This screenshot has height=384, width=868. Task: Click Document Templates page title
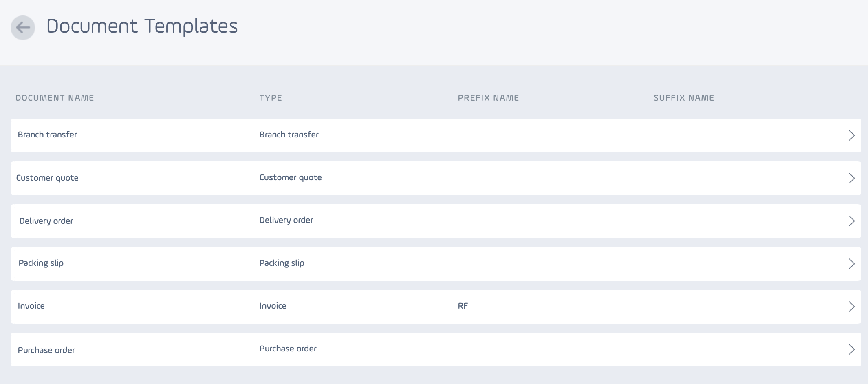tap(142, 26)
